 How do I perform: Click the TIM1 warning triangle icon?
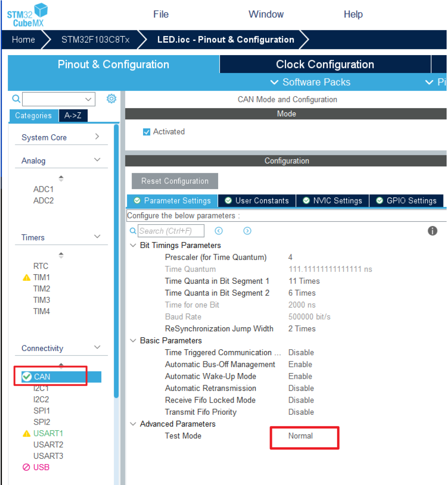click(x=27, y=278)
